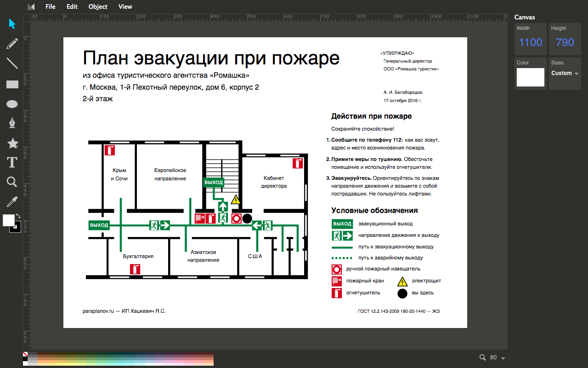Select the Zoom magnifier tool
This screenshot has height=368, width=588.
point(12,182)
